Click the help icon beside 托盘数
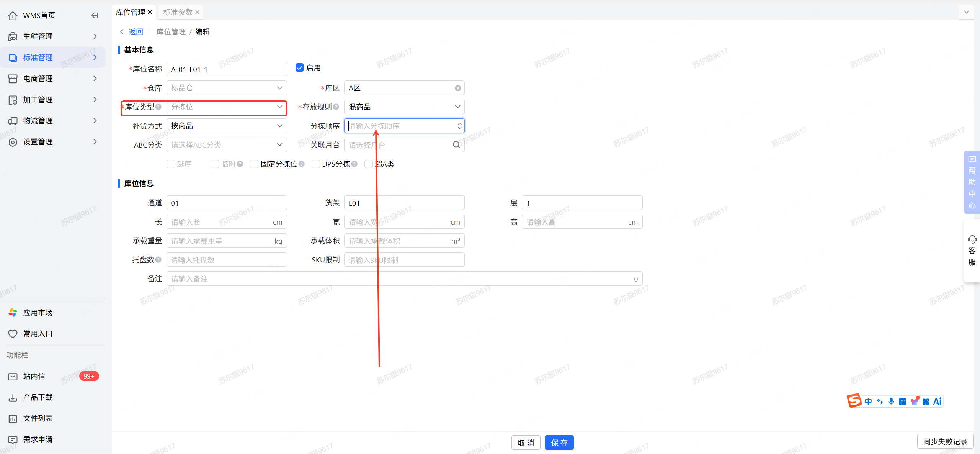This screenshot has height=454, width=980. pos(158,260)
